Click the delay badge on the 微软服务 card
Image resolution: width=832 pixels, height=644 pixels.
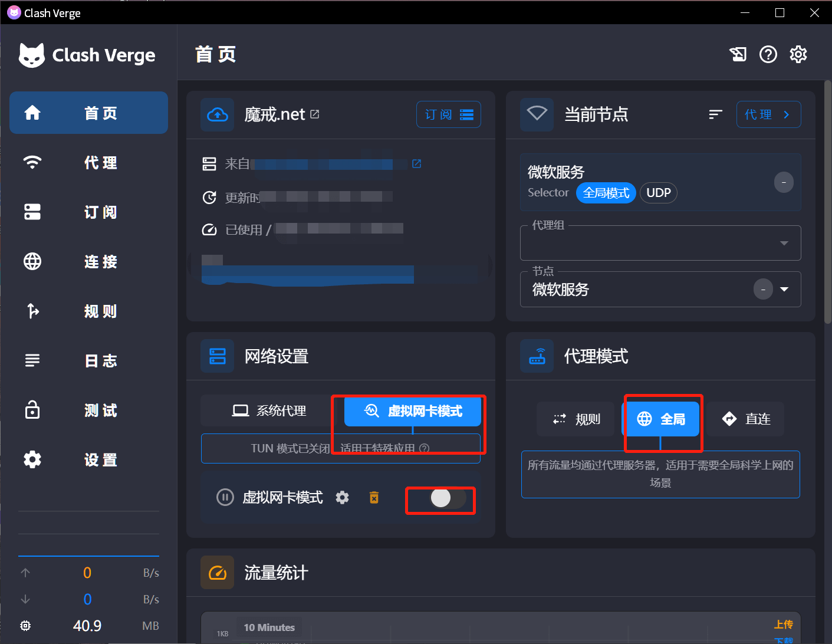pos(784,182)
